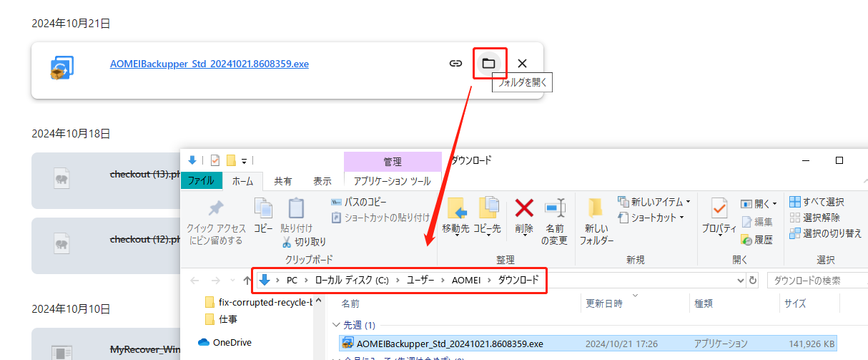Click すべて選択 select-all button

pyautogui.click(x=817, y=203)
